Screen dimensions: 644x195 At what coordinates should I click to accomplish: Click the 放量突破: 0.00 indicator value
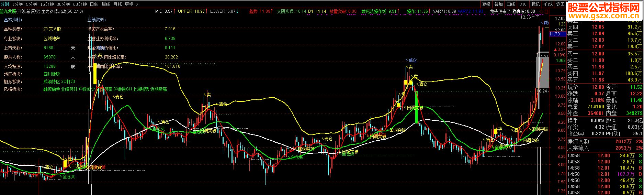click(x=343, y=11)
